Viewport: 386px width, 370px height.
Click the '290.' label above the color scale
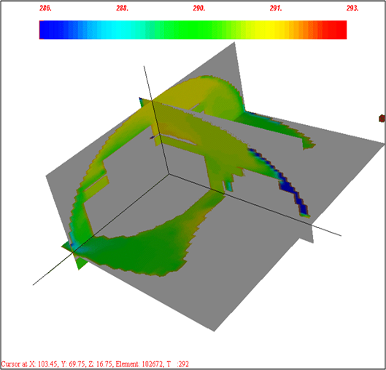click(x=199, y=9)
